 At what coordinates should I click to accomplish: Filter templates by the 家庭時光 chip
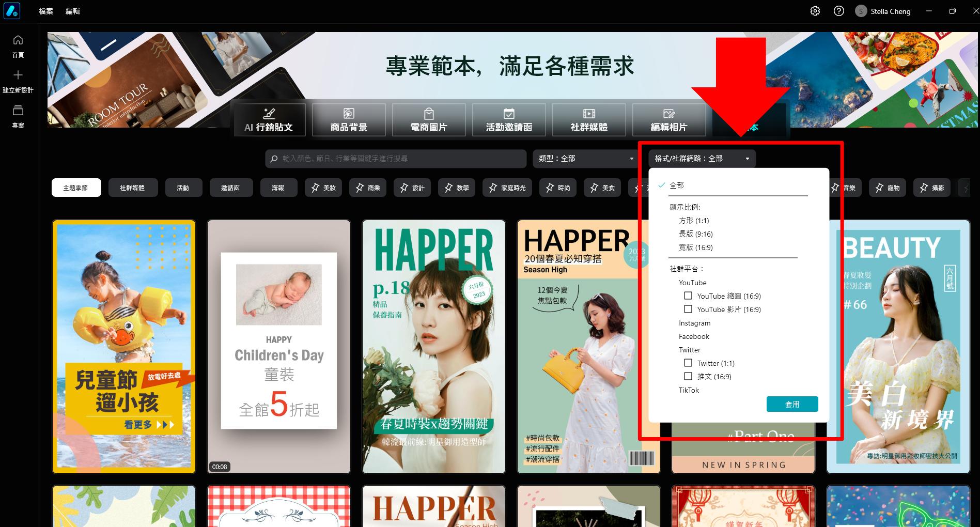point(507,188)
